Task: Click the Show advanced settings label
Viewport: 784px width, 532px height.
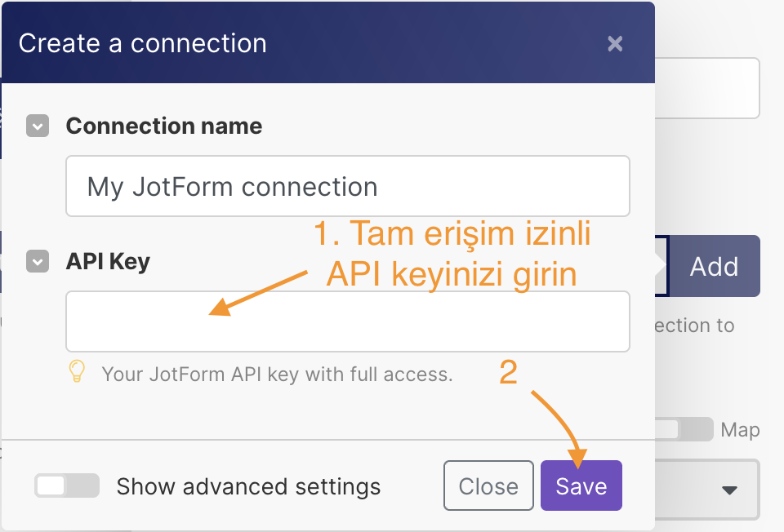Action: tap(248, 487)
